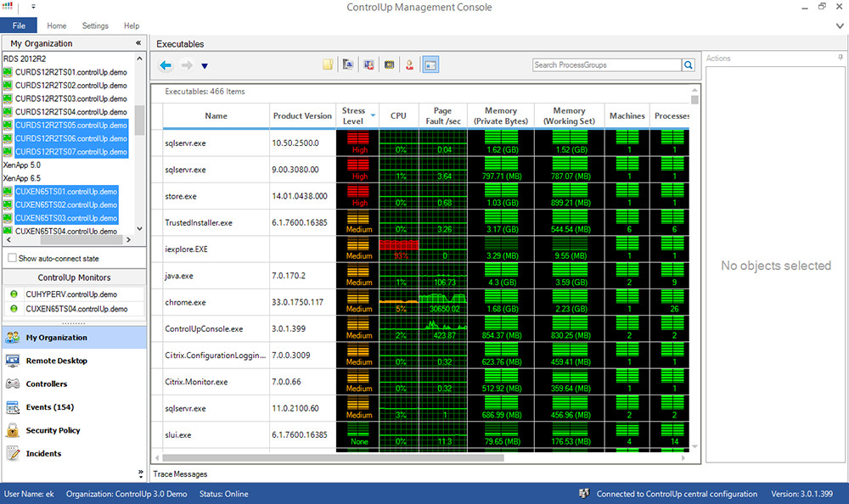This screenshot has width=849, height=504.
Task: Open the Trace Messages panel
Action: click(x=180, y=473)
